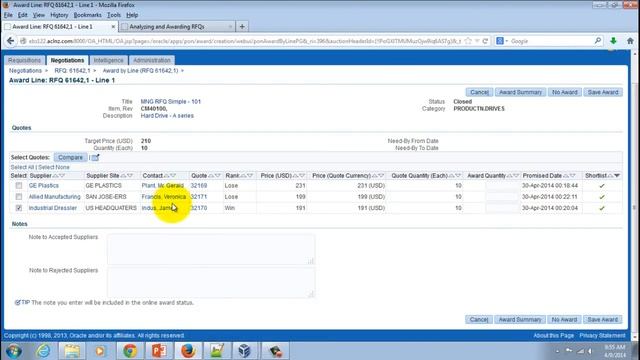Open PowerPoint from the taskbar
Image resolution: width=640 pixels, height=360 pixels.
pos(159,351)
